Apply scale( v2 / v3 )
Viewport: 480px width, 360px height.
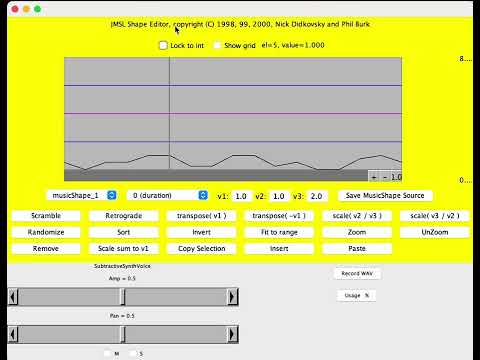tap(357, 216)
